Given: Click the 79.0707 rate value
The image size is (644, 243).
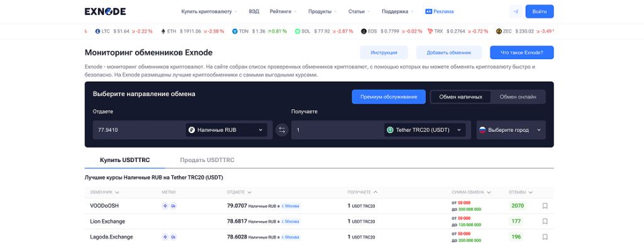Looking at the screenshot, I should pos(237,206).
